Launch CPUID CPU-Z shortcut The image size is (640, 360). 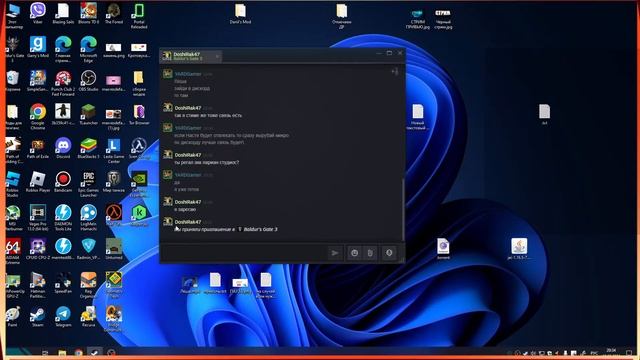pos(38,249)
